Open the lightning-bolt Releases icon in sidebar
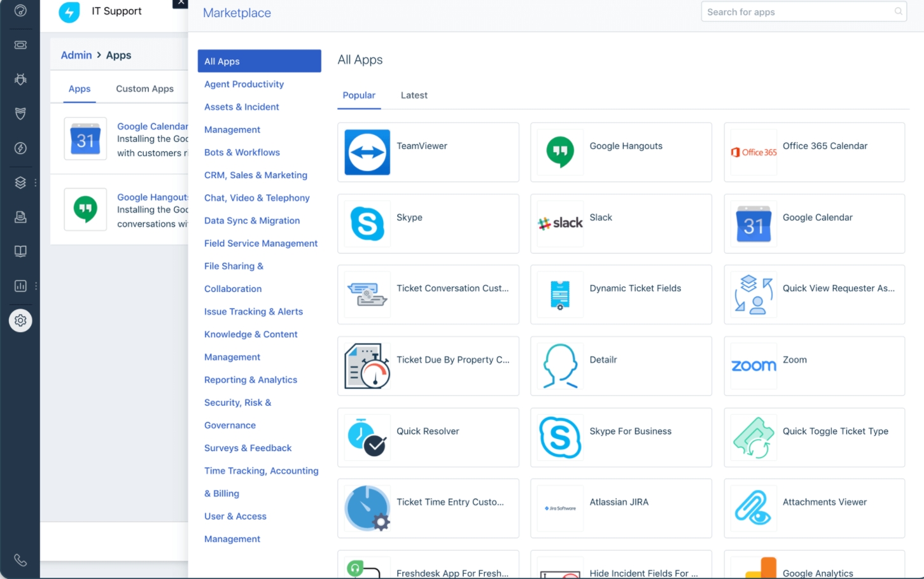This screenshot has width=924, height=579. [x=20, y=148]
